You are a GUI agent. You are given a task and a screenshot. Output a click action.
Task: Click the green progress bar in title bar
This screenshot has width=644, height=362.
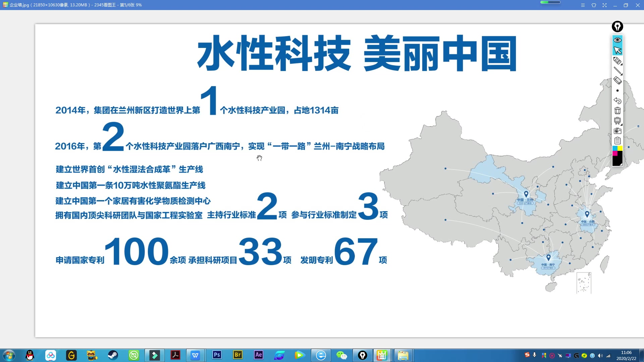[550, 2]
